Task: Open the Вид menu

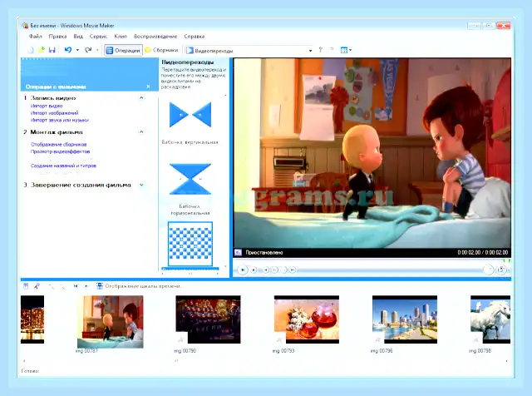Action: tap(78, 37)
